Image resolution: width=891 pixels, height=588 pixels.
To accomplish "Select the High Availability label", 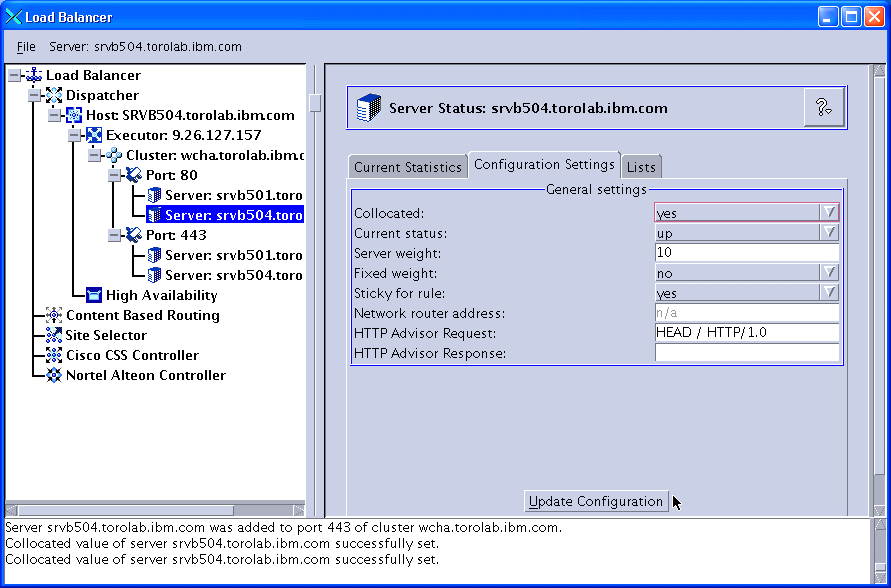I will tap(161, 295).
